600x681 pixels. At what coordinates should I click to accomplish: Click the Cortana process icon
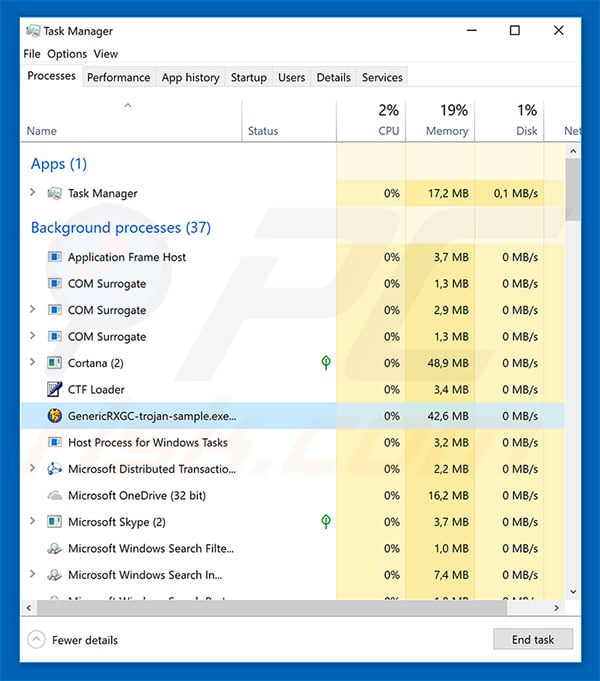[54, 363]
